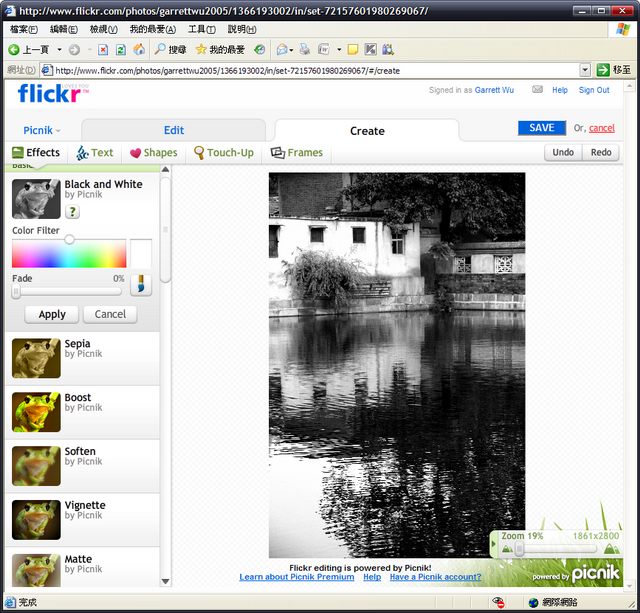Expand the address bar dropdown
This screenshot has width=640, height=613.
tap(585, 70)
